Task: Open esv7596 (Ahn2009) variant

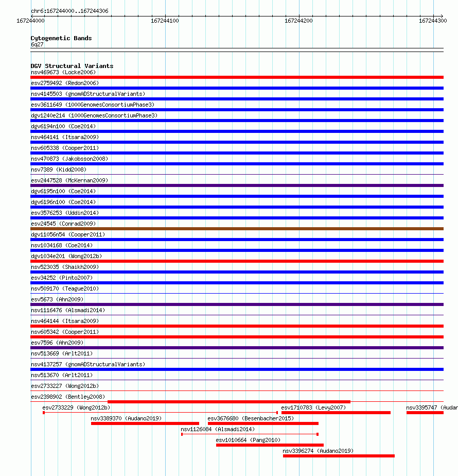Action: (57, 343)
